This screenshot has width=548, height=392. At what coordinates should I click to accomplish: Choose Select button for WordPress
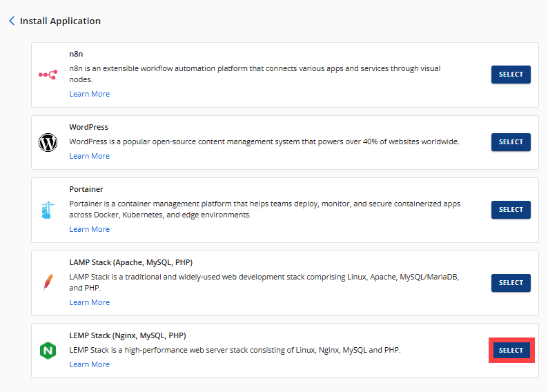(x=511, y=142)
